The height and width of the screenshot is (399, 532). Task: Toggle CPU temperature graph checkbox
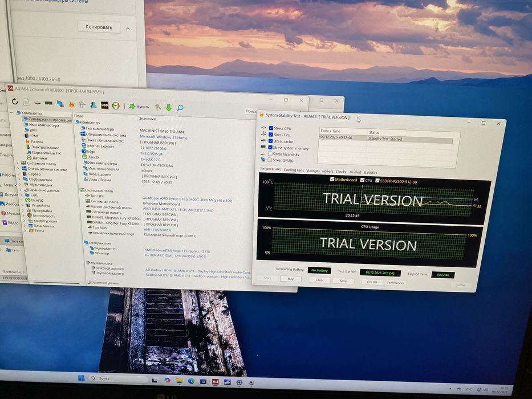[362, 180]
